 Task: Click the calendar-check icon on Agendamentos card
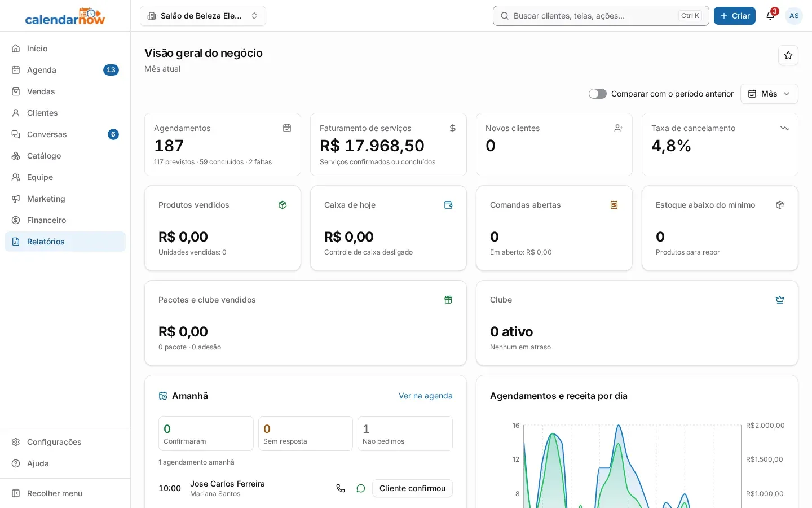click(x=287, y=128)
